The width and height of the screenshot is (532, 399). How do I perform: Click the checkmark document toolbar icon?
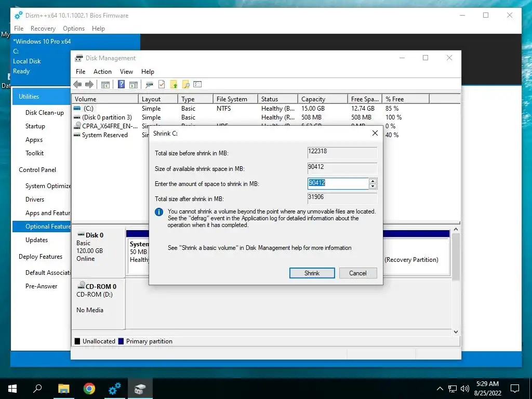click(x=162, y=84)
